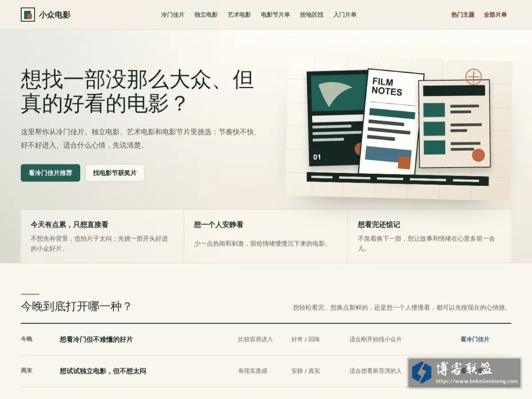The width and height of the screenshot is (532, 399).
Task: Open the 全部片单 link
Action: [x=495, y=15]
